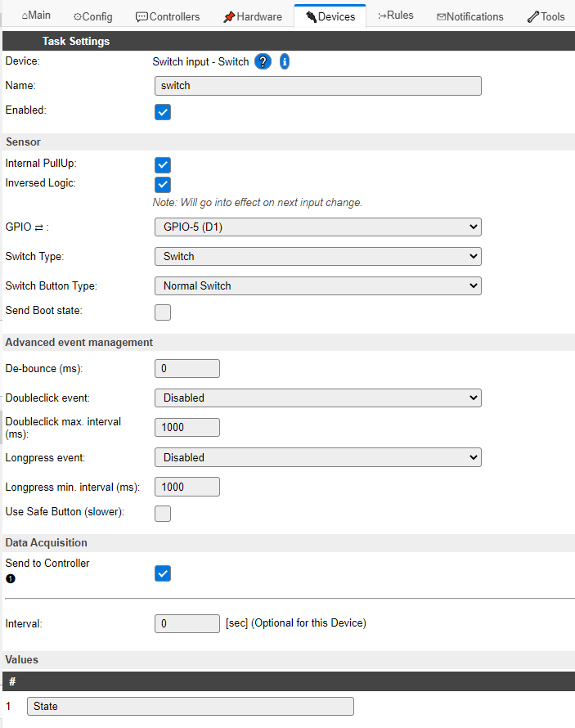Click the device Name input field
This screenshot has height=728, width=575.
[x=317, y=85]
